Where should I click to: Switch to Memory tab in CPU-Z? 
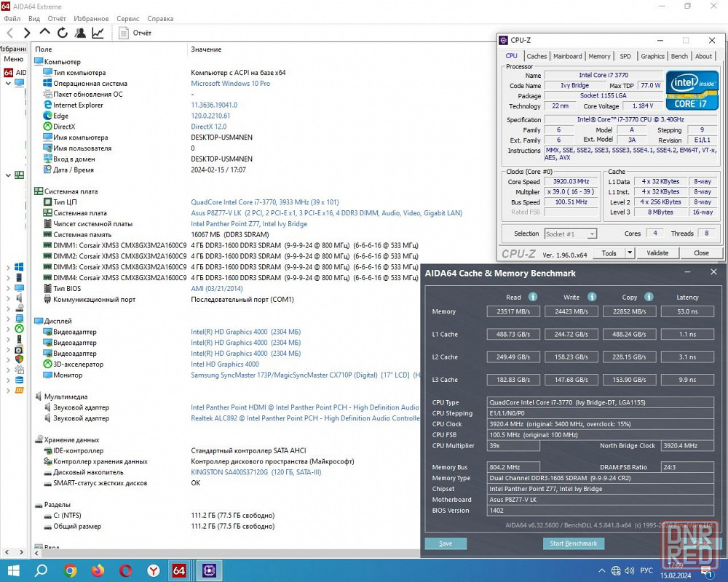click(x=599, y=56)
